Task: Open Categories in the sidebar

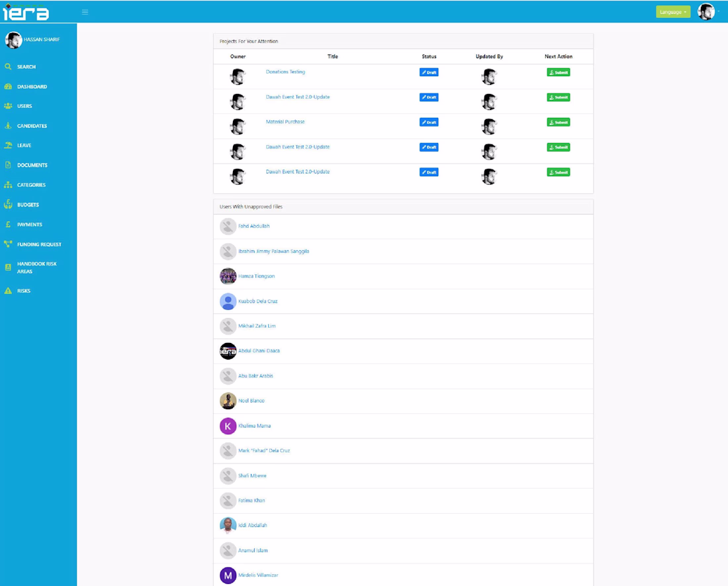Action: (x=31, y=185)
